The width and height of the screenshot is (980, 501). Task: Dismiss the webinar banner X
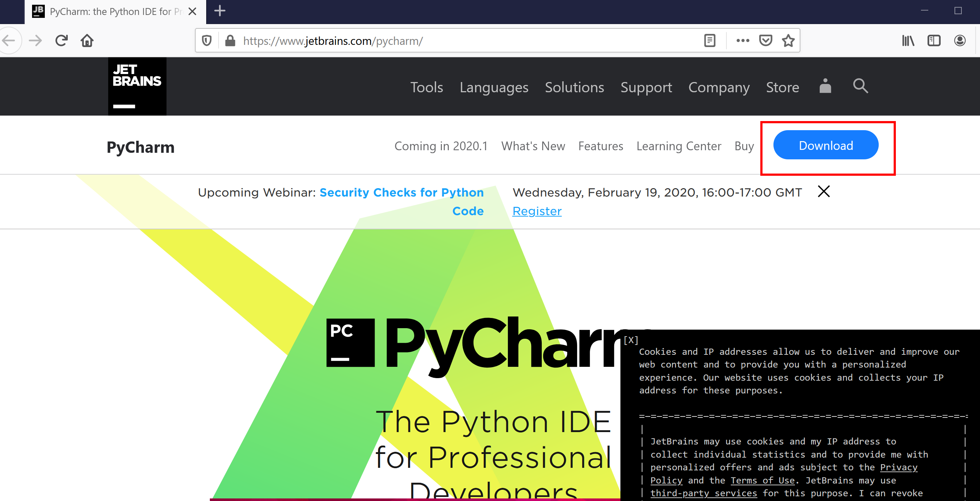[824, 191]
